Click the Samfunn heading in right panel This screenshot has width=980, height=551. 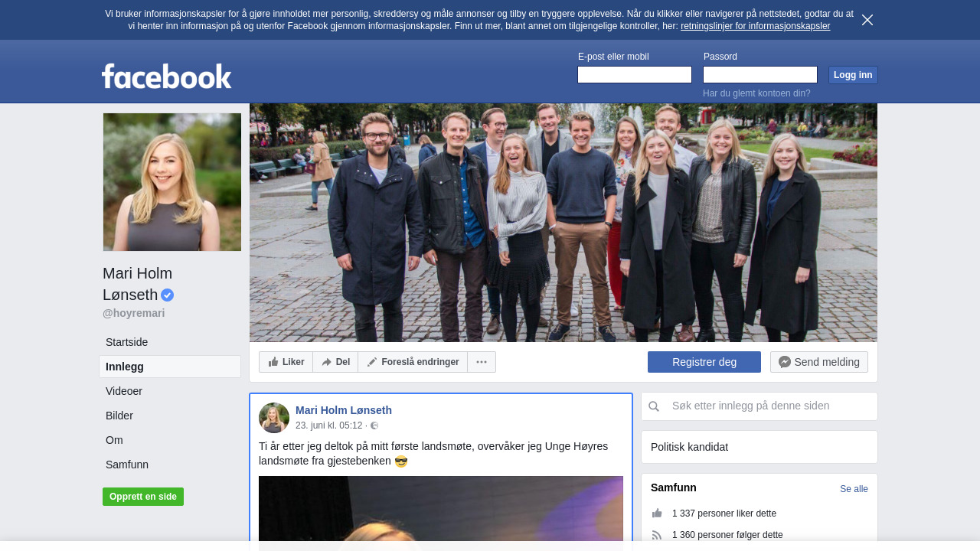[674, 487]
